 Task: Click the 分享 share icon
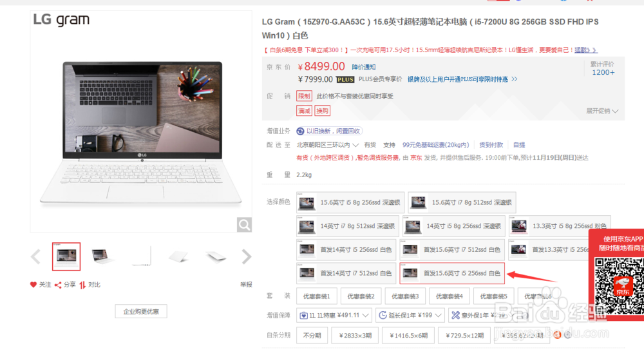coord(58,285)
